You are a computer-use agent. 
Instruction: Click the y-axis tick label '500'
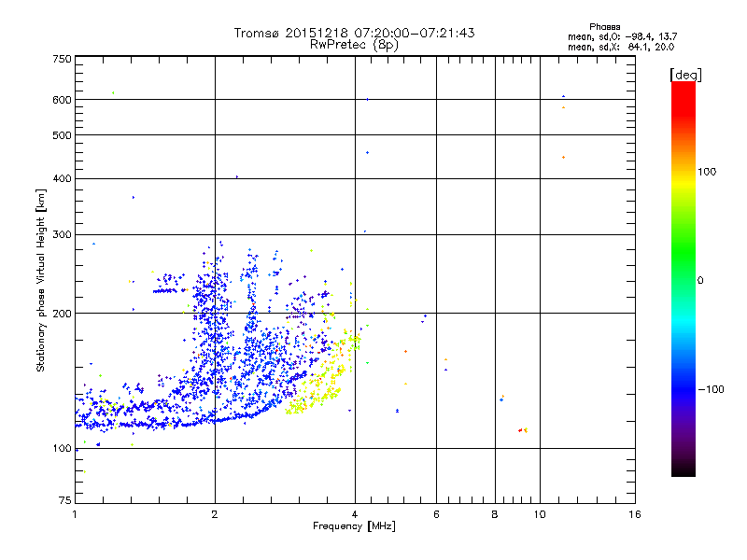tap(63, 135)
